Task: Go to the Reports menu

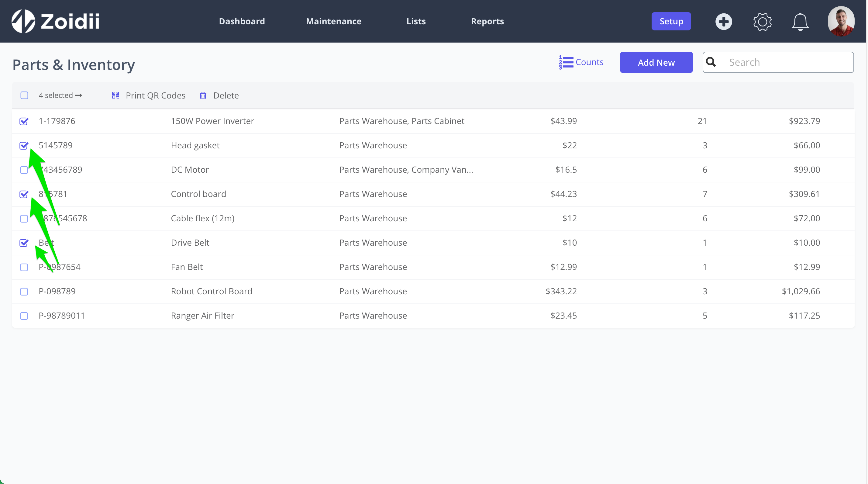Action: click(487, 21)
